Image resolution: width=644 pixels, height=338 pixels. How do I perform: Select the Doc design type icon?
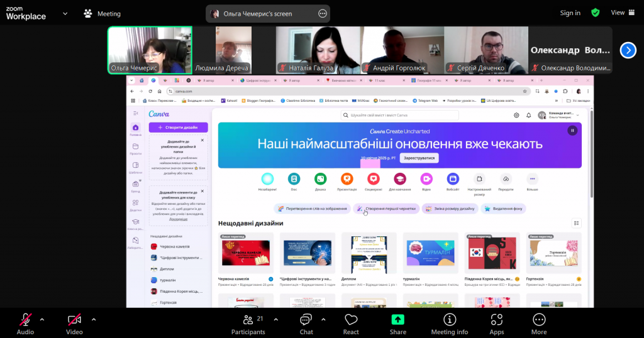(x=294, y=179)
